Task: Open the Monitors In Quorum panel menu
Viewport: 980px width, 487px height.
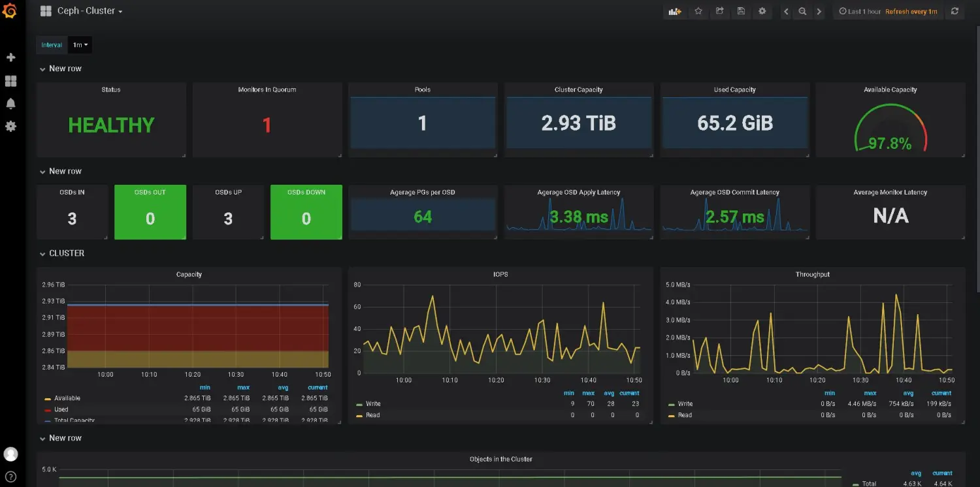Action: tap(267, 89)
